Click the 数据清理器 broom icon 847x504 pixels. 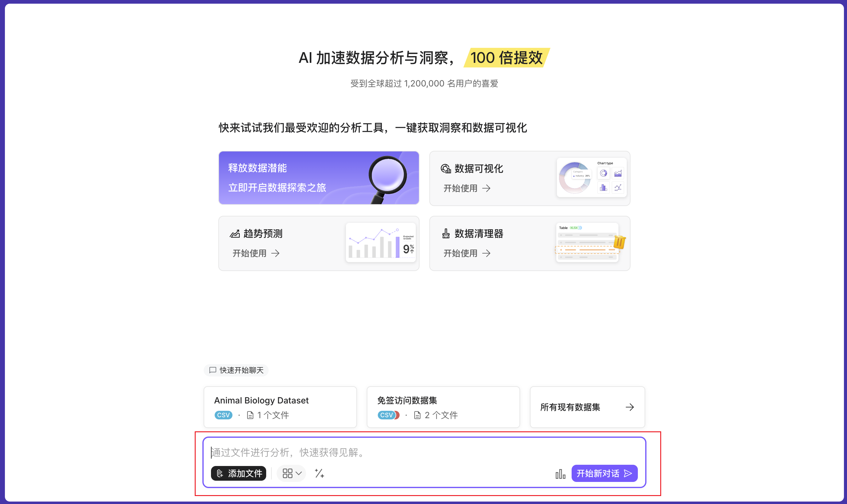(x=446, y=234)
